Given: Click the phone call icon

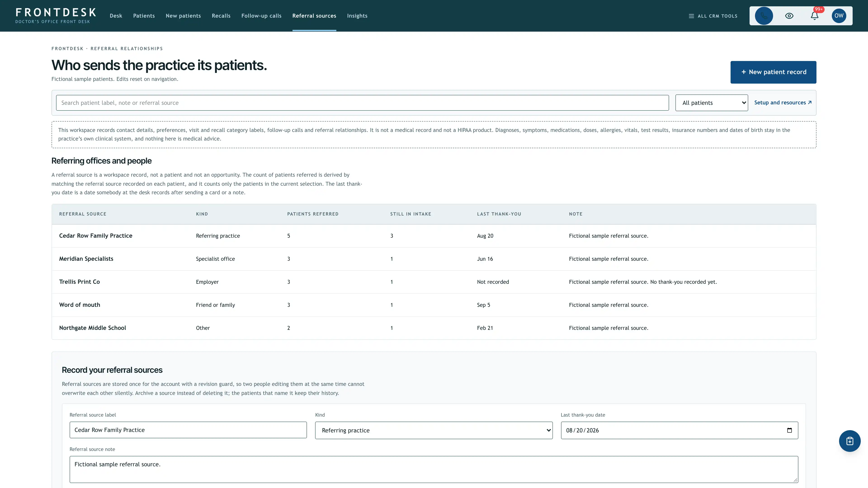Looking at the screenshot, I should 764,16.
